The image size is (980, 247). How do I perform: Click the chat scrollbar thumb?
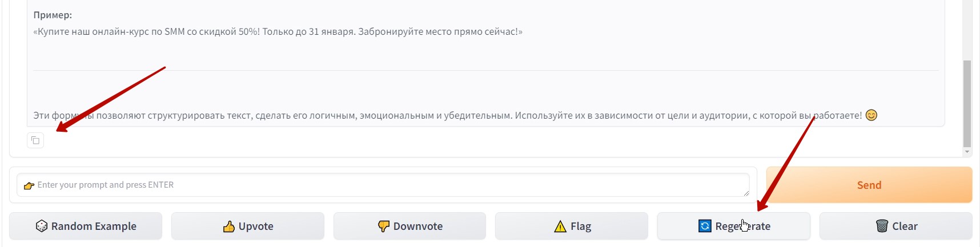point(967,103)
